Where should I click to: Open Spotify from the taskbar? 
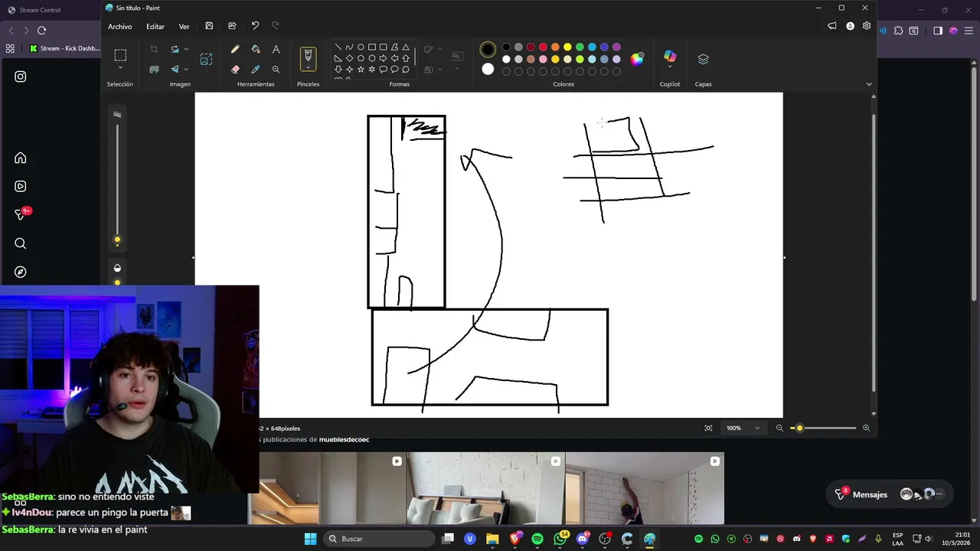click(537, 539)
